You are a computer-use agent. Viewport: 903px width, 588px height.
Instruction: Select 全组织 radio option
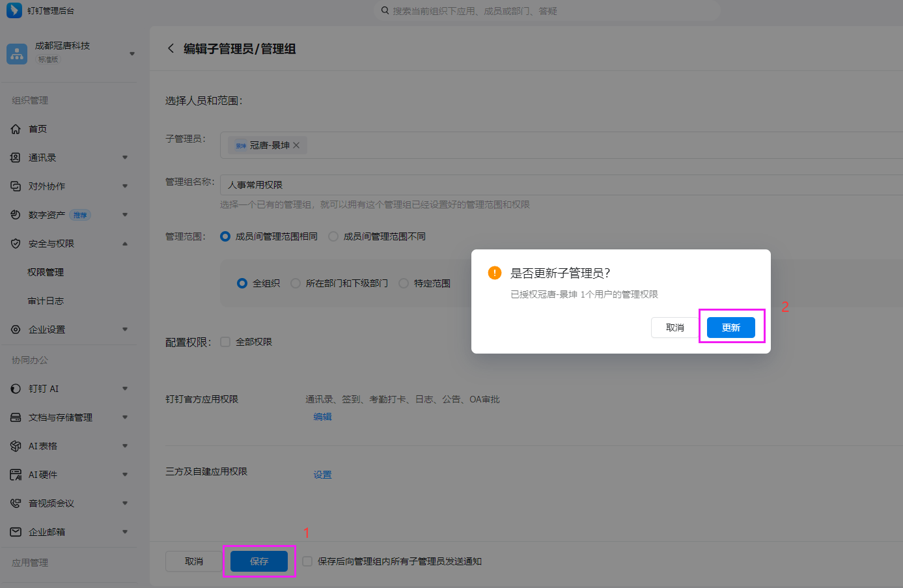click(x=242, y=283)
